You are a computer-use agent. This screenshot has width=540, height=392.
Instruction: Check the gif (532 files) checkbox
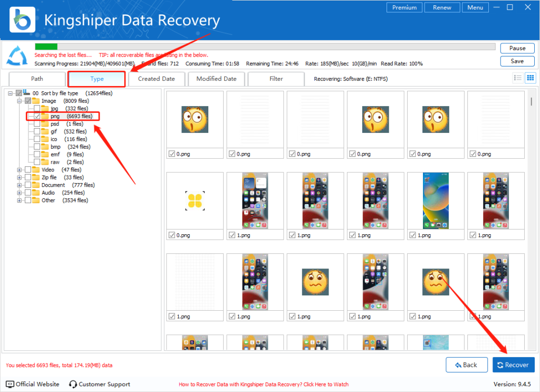tap(37, 131)
